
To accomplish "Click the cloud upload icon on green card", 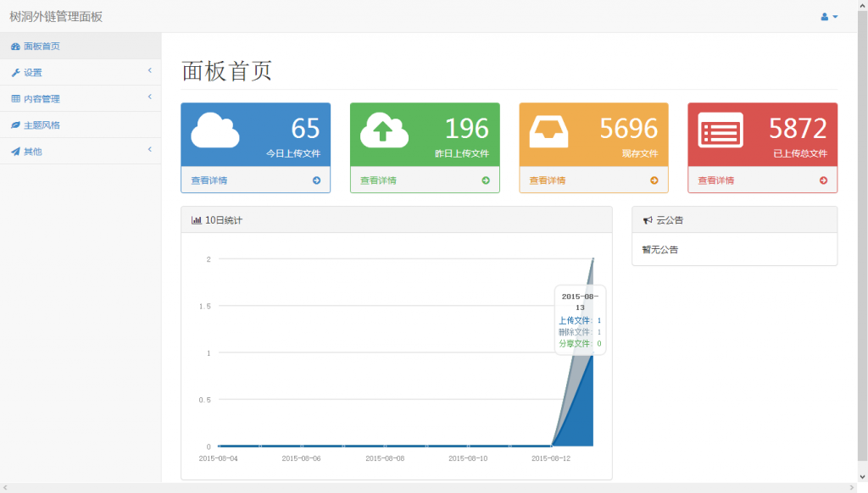I will tap(384, 130).
